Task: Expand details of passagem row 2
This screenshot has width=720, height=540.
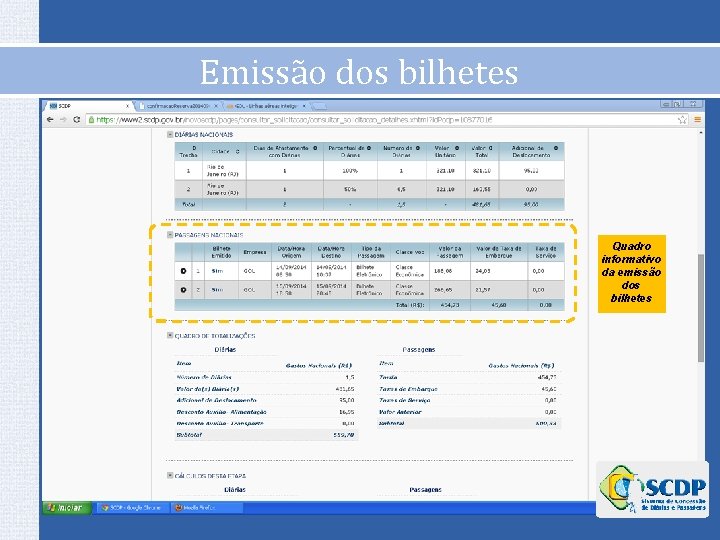Action: point(183,290)
